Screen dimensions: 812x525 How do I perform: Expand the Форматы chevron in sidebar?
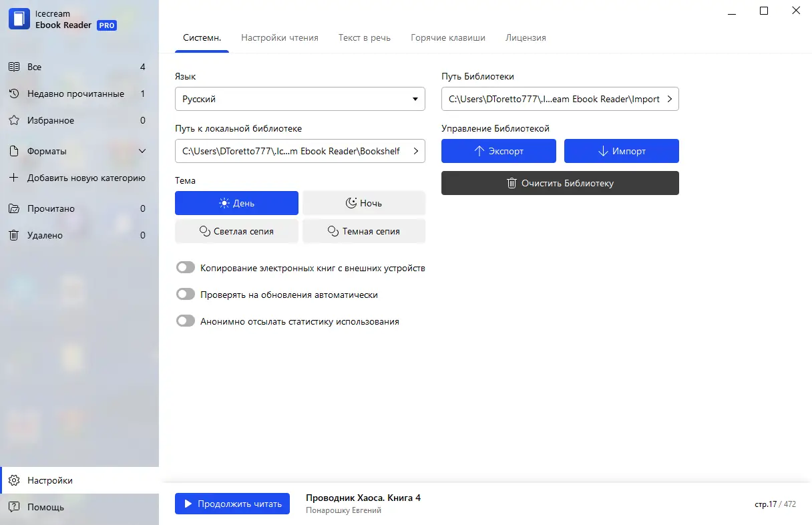coord(142,151)
